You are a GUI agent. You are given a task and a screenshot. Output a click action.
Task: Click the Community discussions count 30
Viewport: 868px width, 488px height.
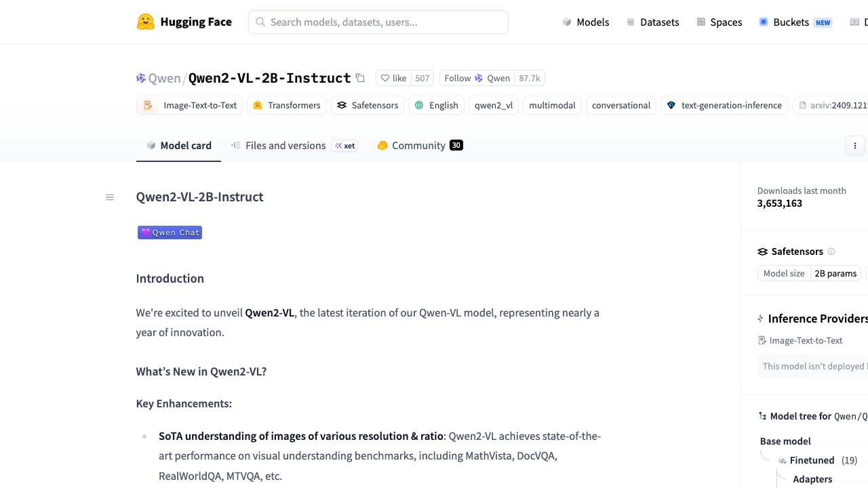456,145
